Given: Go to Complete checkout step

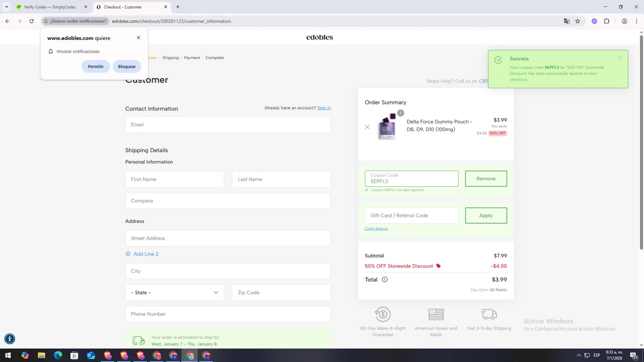Looking at the screenshot, I should coord(215,57).
